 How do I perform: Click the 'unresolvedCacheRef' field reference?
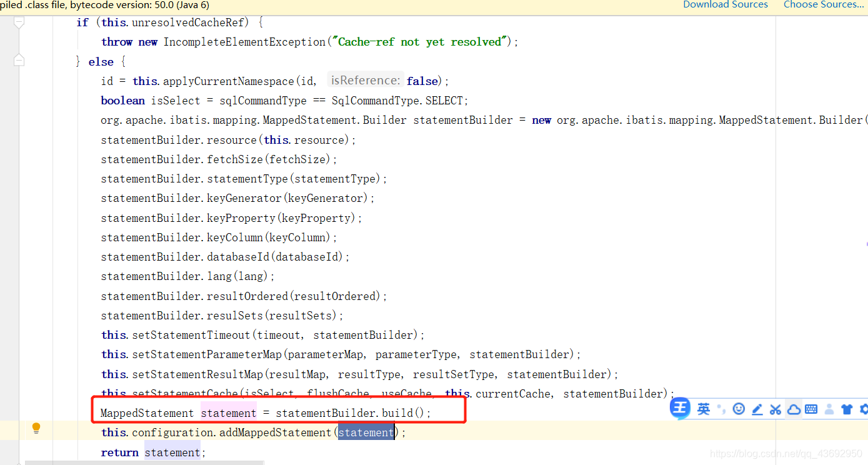(x=190, y=22)
